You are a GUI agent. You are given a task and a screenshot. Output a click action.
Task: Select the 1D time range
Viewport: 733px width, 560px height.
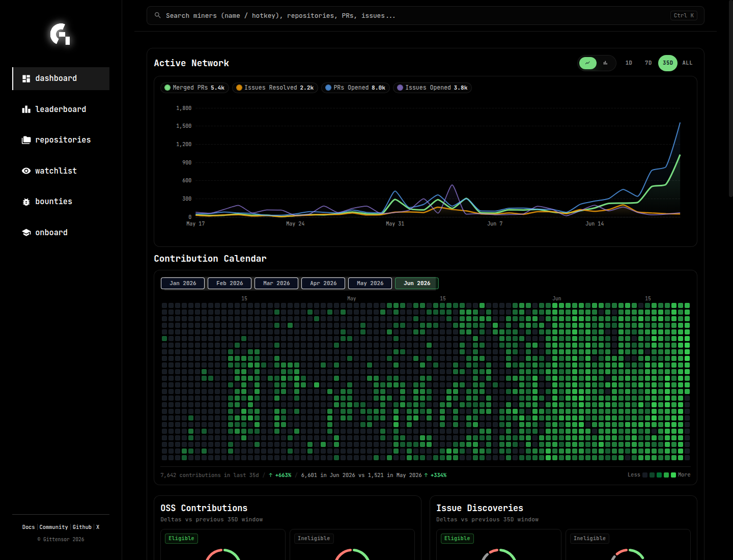tap(629, 63)
